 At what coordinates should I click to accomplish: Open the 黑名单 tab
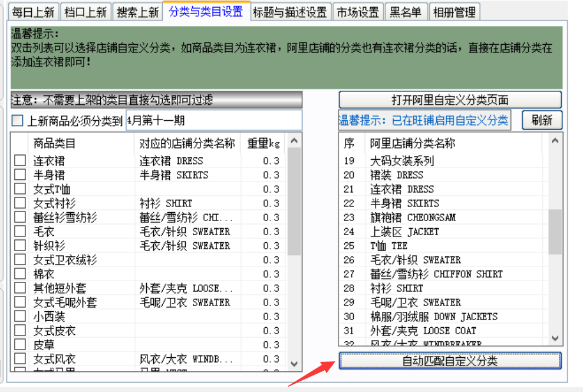pos(406,12)
